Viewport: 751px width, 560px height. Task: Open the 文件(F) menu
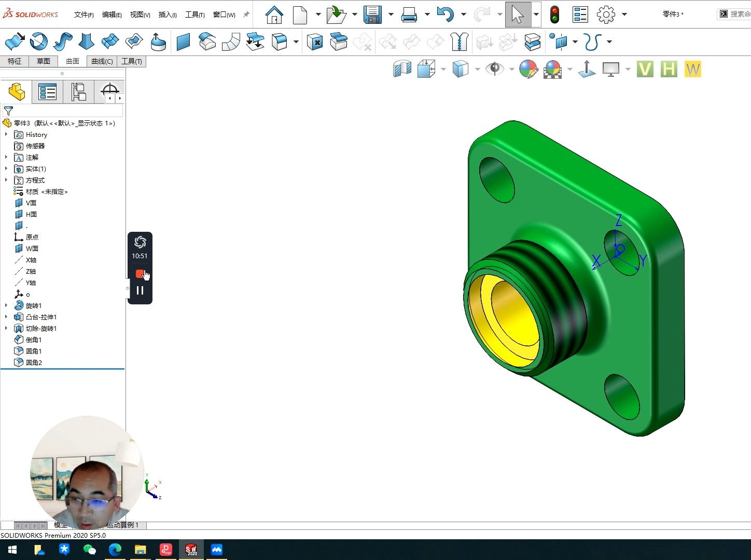(84, 15)
